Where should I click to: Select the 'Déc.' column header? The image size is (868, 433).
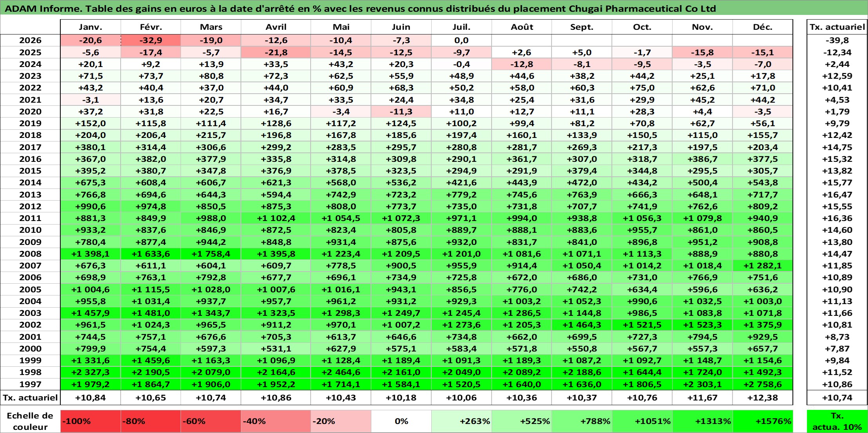763,27
